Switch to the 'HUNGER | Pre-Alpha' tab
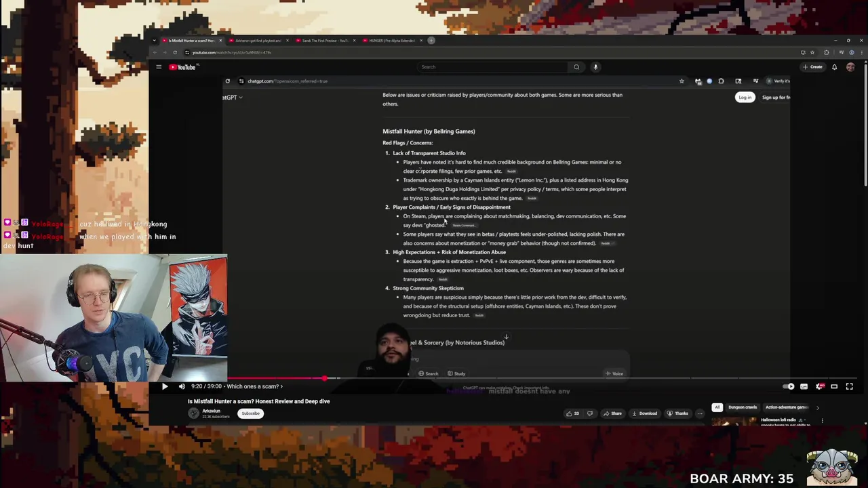Screen dimensions: 868x488 391,41
